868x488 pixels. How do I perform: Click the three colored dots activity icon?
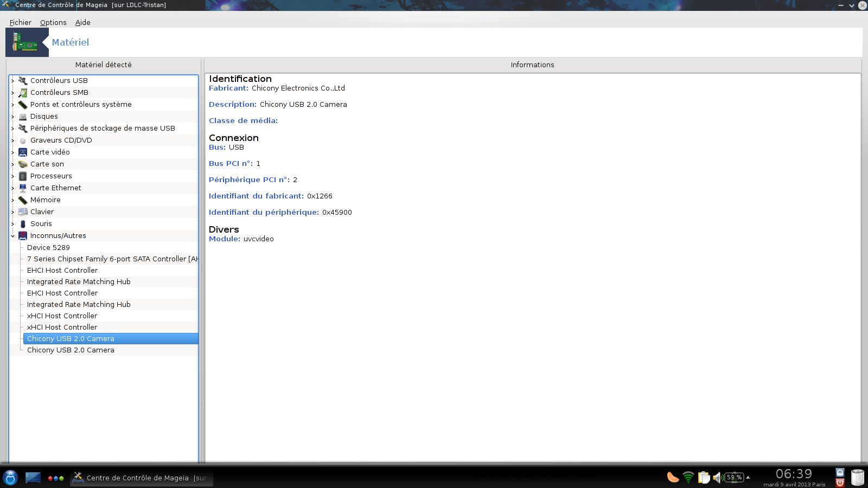(56, 478)
